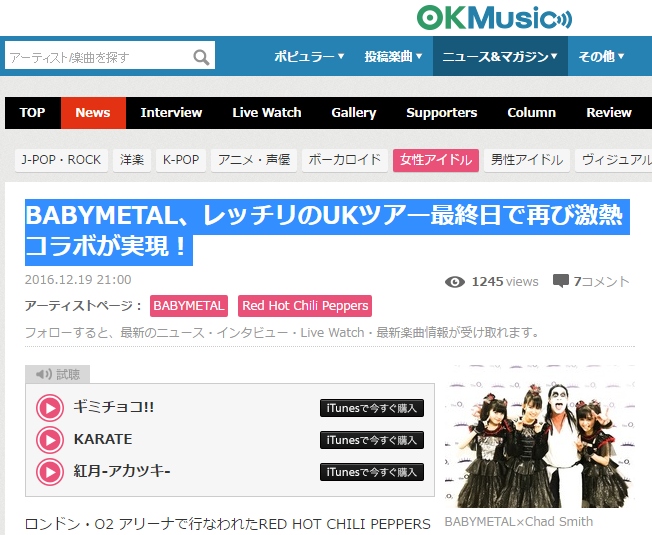This screenshot has height=535, width=652.
Task: Click the 1245 views count
Action: pos(505,282)
